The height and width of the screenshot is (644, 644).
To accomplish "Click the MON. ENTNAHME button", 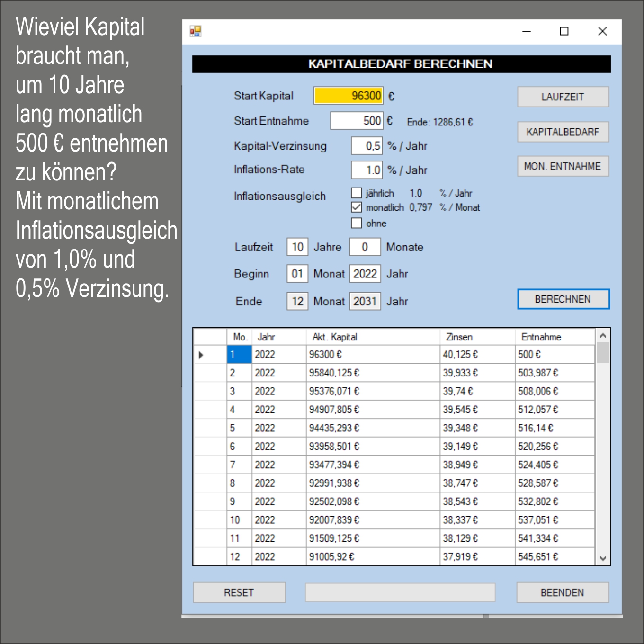I will pyautogui.click(x=563, y=167).
